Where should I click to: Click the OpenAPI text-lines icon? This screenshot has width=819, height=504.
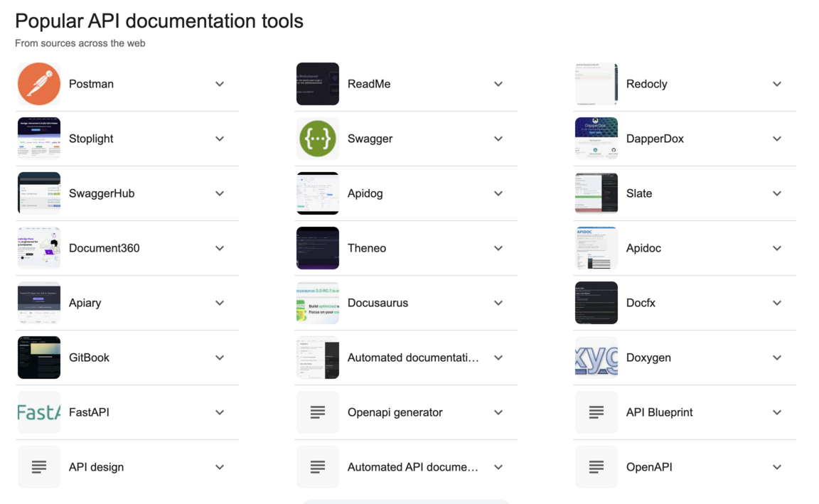coord(596,467)
